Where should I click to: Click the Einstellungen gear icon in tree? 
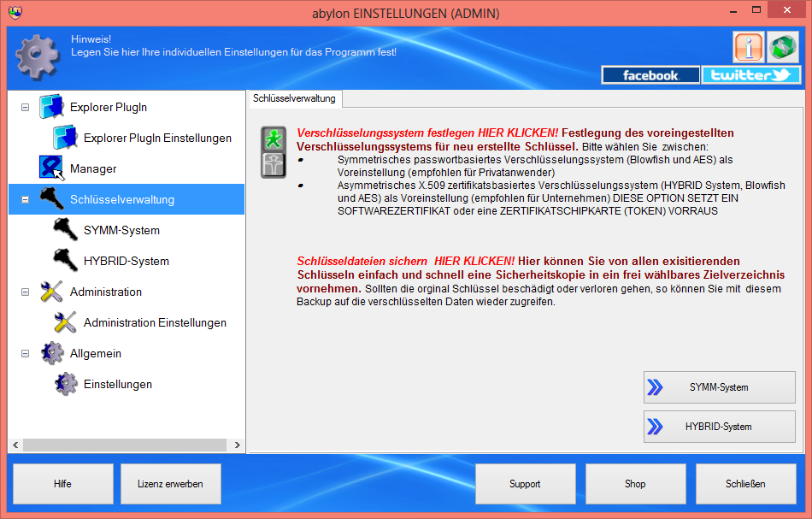pyautogui.click(x=66, y=384)
